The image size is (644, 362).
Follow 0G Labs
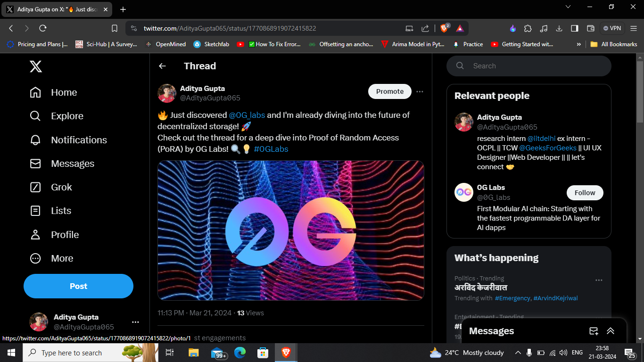click(x=585, y=193)
